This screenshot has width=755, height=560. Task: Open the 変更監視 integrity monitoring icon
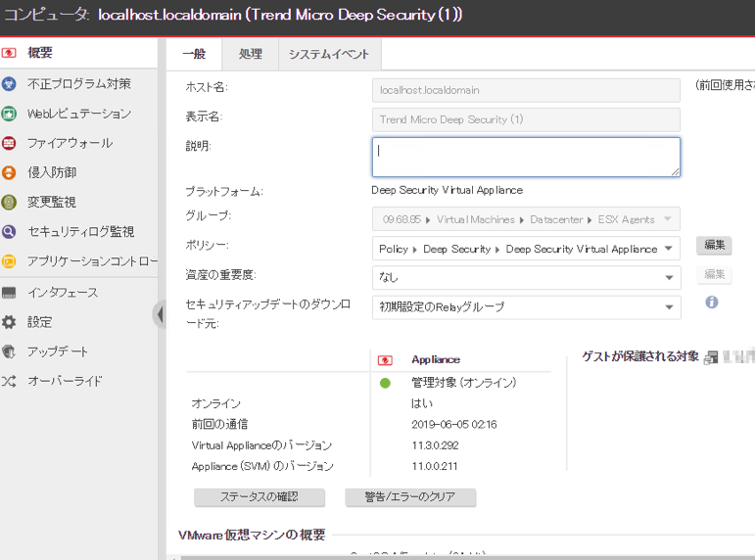10,203
